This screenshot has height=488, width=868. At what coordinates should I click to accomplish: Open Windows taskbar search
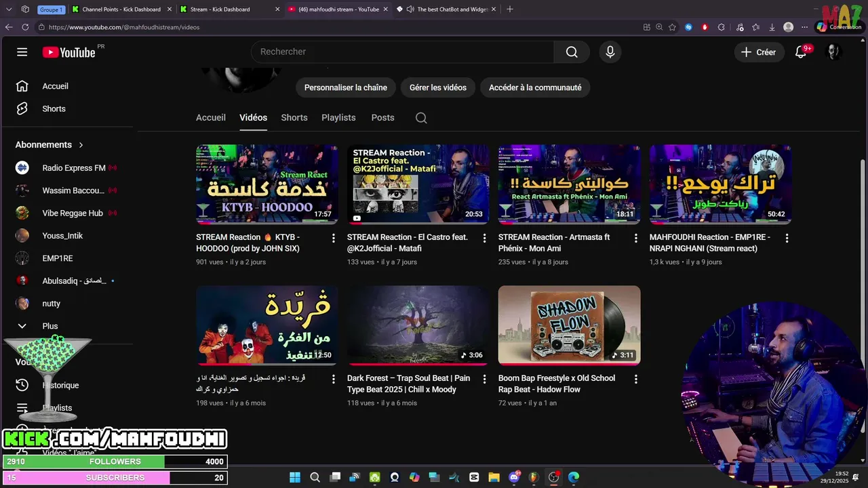(315, 477)
